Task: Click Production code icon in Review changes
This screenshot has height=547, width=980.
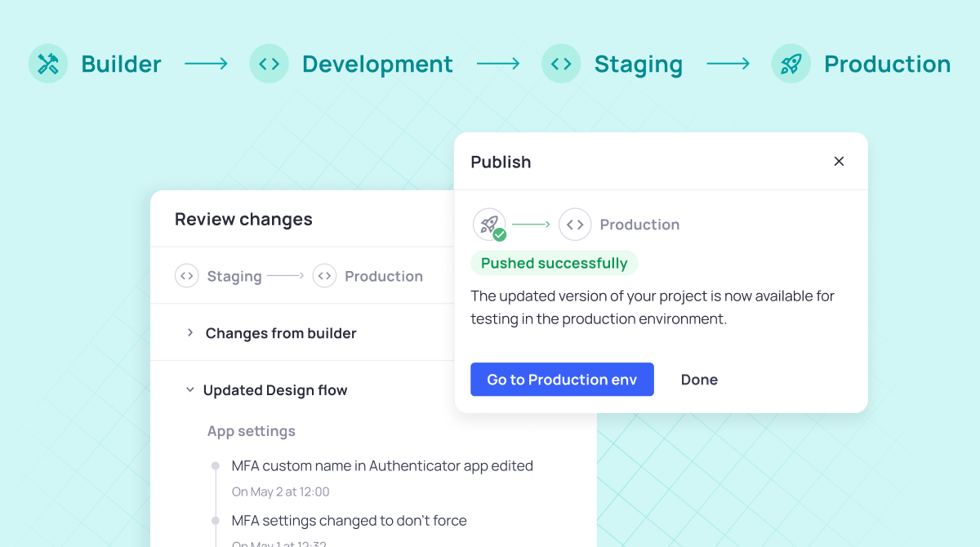Action: [324, 276]
